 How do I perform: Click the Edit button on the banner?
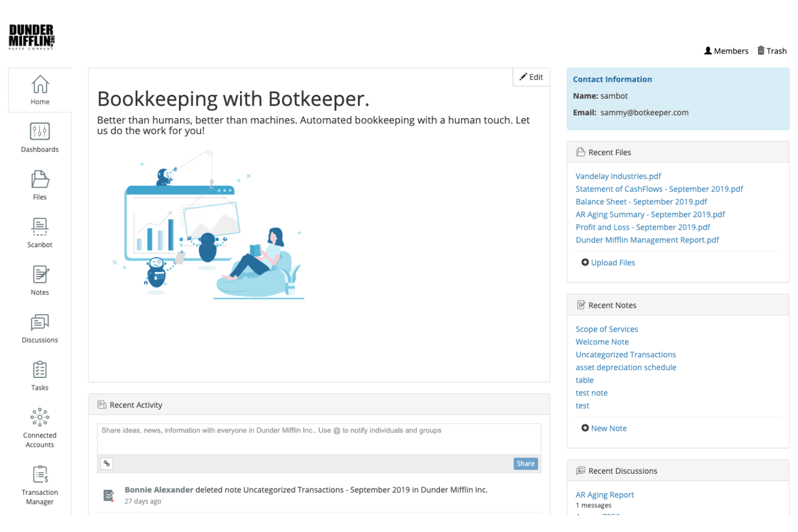pyautogui.click(x=531, y=77)
